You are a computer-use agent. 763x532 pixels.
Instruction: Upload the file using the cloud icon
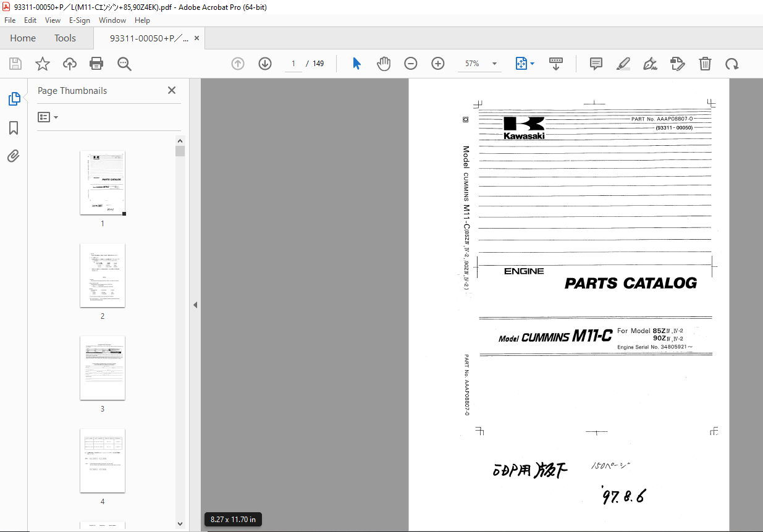[70, 64]
